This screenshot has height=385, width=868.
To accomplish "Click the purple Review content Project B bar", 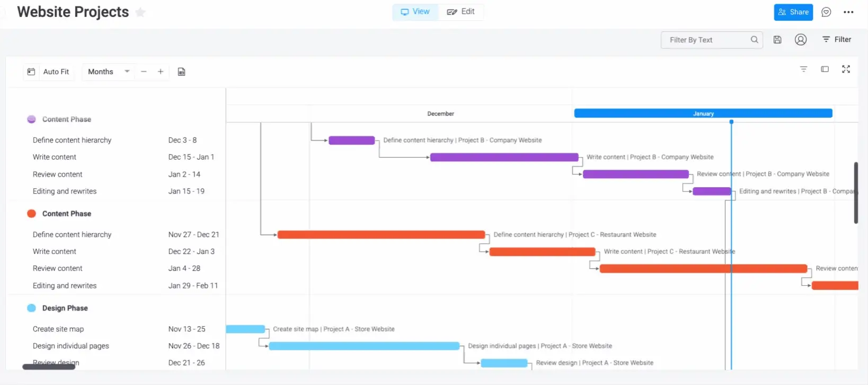I will [x=635, y=174].
